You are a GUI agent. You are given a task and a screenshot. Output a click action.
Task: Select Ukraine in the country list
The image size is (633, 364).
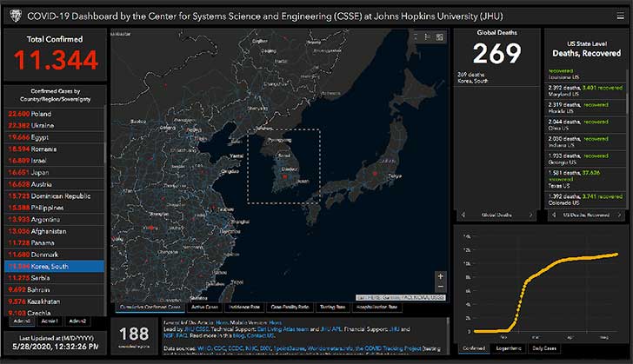[x=55, y=125]
